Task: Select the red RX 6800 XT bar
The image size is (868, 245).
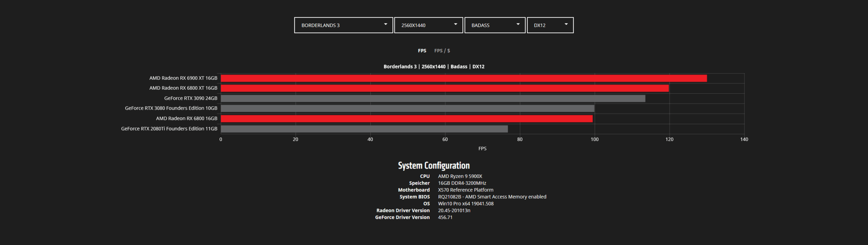Action: click(x=444, y=88)
